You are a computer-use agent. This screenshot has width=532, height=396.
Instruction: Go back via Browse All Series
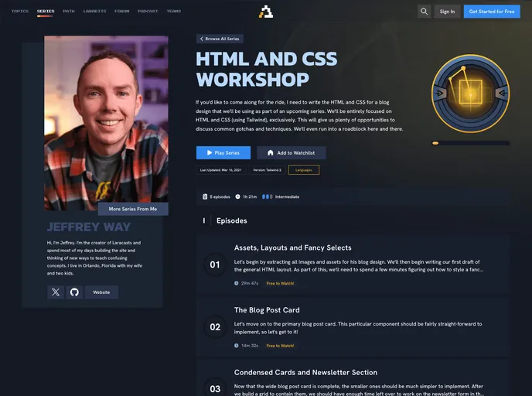tap(220, 39)
